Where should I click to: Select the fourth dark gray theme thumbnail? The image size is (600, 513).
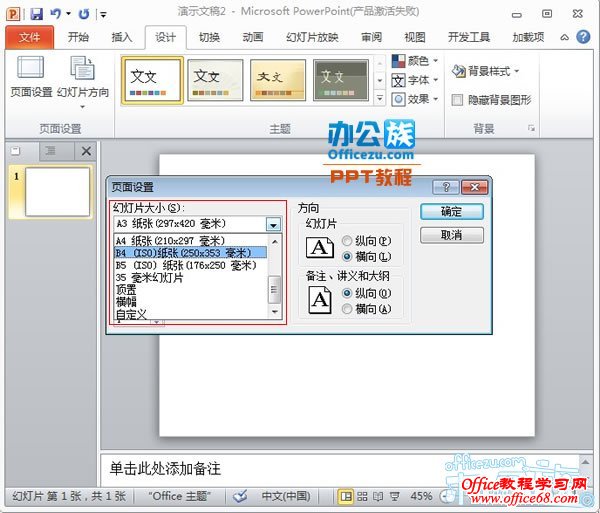tap(341, 80)
